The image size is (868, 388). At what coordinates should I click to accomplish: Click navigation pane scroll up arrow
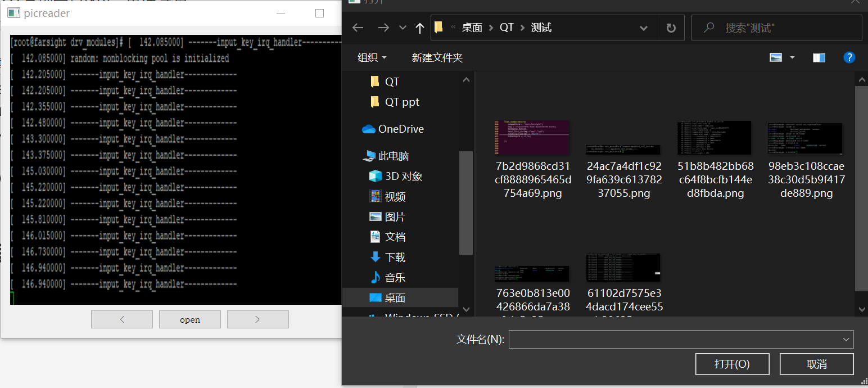[466, 80]
